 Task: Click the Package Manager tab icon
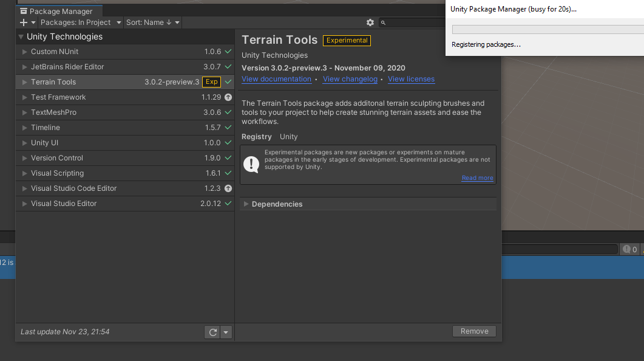[x=24, y=12]
